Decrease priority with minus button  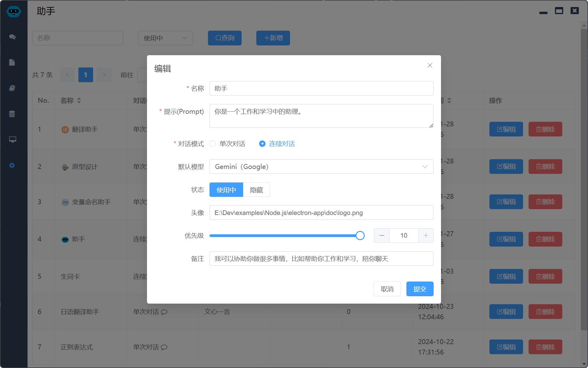tap(382, 236)
